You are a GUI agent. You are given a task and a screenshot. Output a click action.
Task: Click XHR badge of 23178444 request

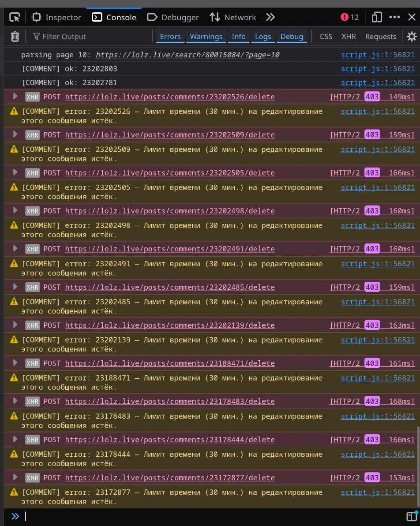[32, 440]
